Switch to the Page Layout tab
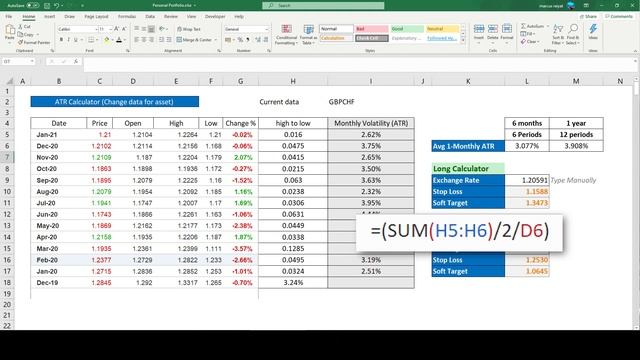Screen dimensions: 640x360 96,16
